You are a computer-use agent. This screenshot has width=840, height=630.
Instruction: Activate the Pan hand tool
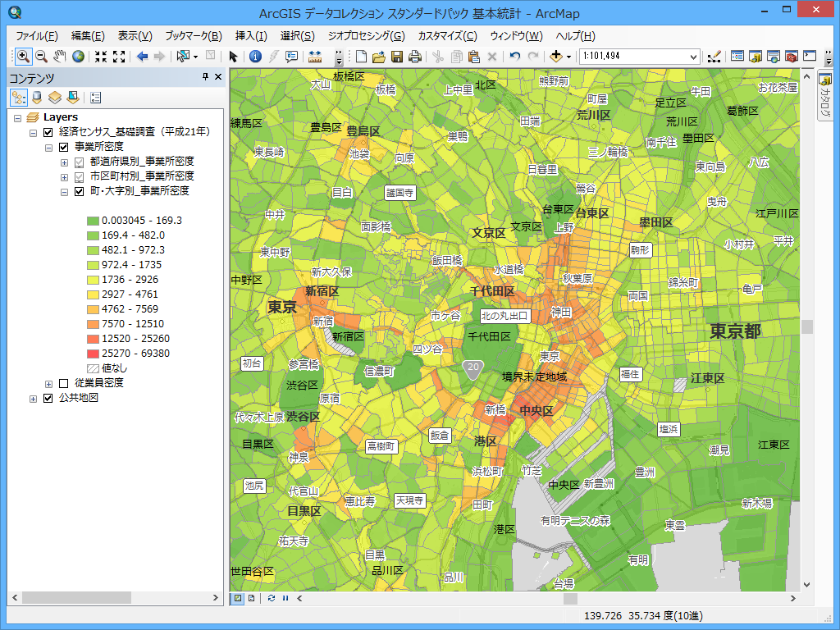tap(59, 57)
